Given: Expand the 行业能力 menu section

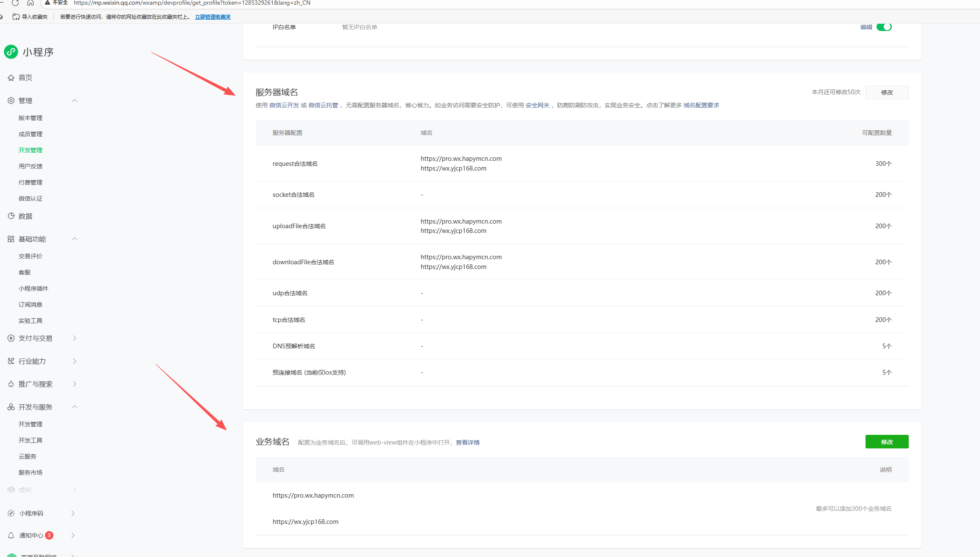Looking at the screenshot, I should [x=75, y=361].
